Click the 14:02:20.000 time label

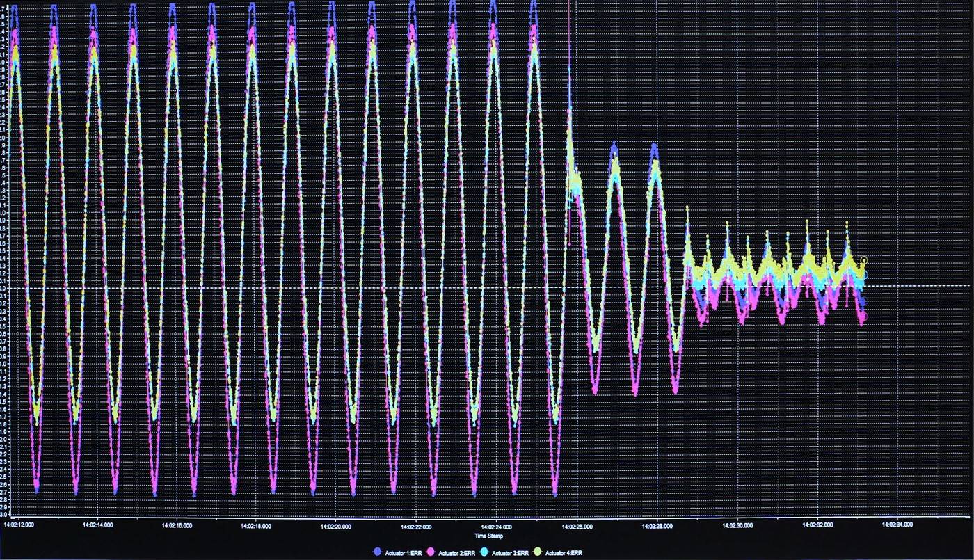click(x=336, y=527)
